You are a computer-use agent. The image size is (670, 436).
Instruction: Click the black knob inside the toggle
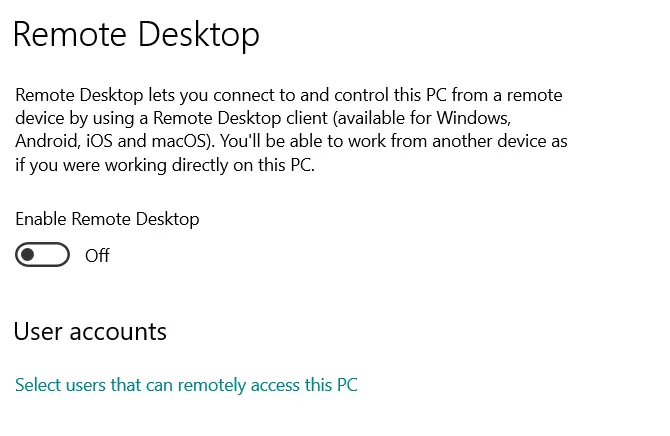pyautogui.click(x=28, y=255)
